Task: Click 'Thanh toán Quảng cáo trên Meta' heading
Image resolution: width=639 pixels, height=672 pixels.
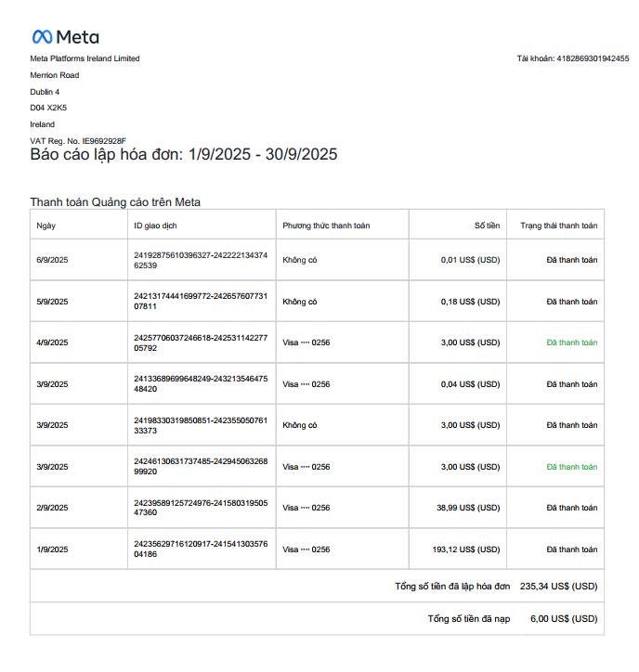Action: pyautogui.click(x=115, y=202)
